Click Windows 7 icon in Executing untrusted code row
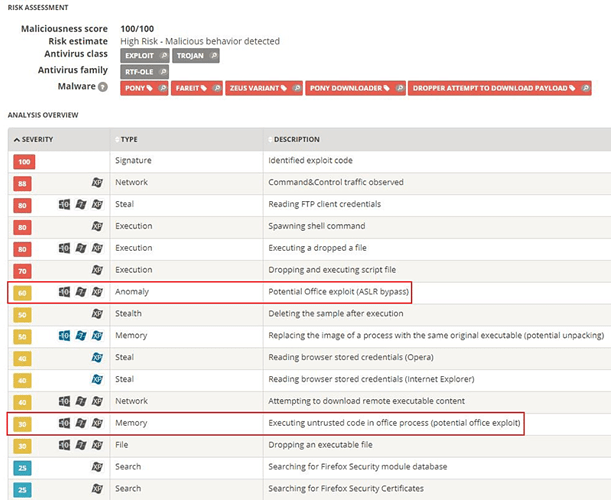This screenshot has width=611, height=500. 81,423
